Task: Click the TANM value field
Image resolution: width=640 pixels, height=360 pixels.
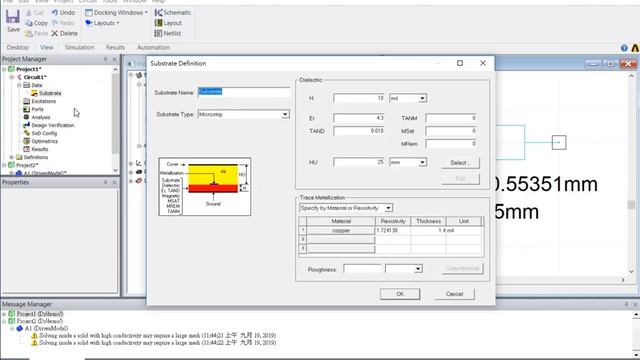Action: pyautogui.click(x=451, y=118)
